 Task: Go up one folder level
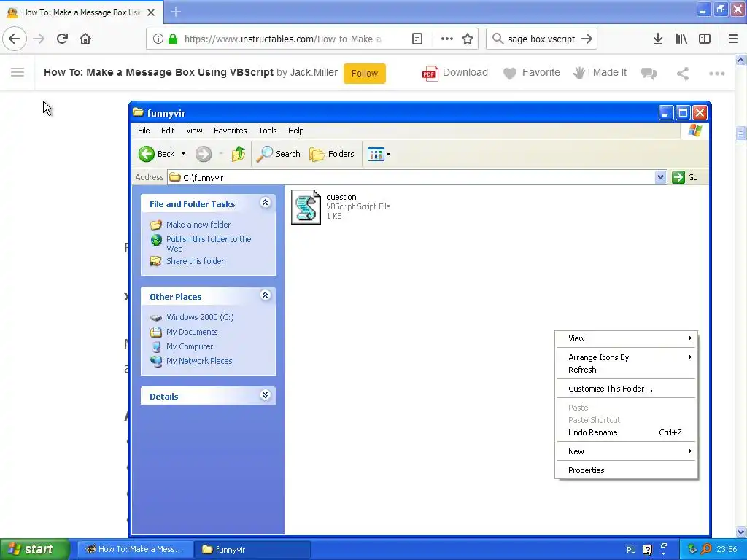[239, 154]
